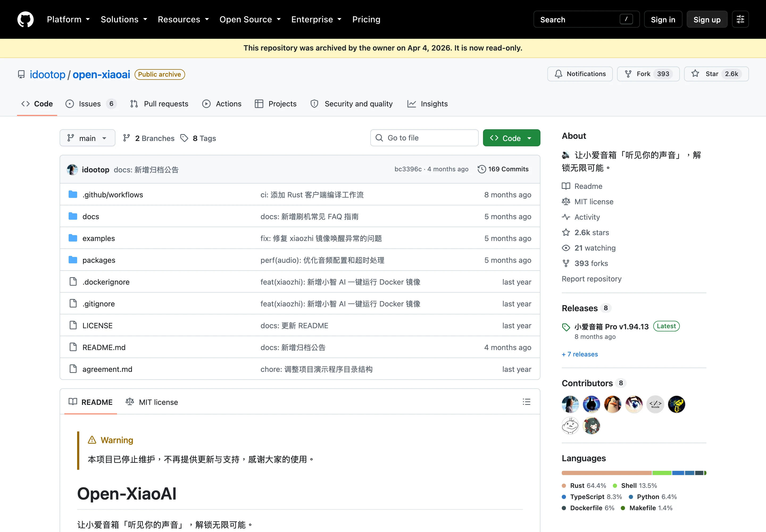Open the main branch selector dropdown
766x532 pixels.
tap(87, 138)
